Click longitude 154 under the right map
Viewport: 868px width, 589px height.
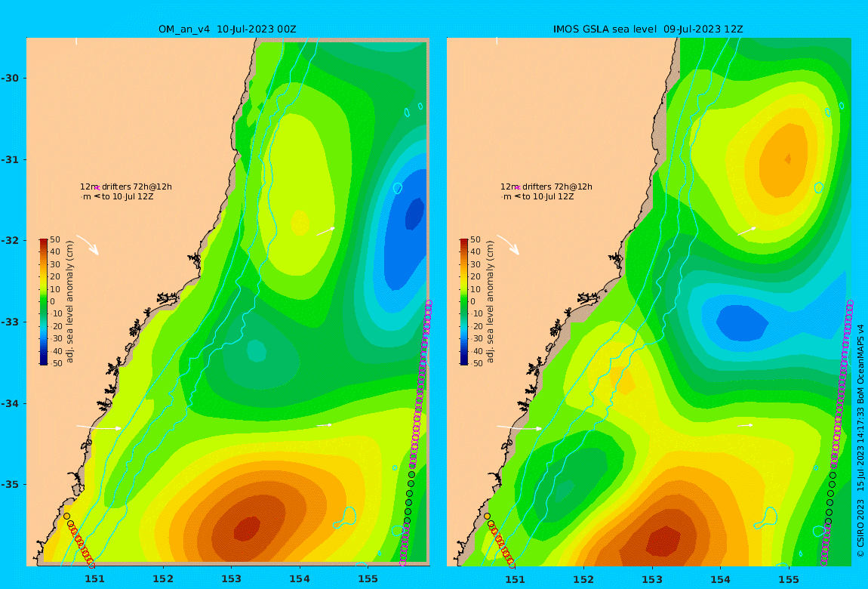pos(720,579)
